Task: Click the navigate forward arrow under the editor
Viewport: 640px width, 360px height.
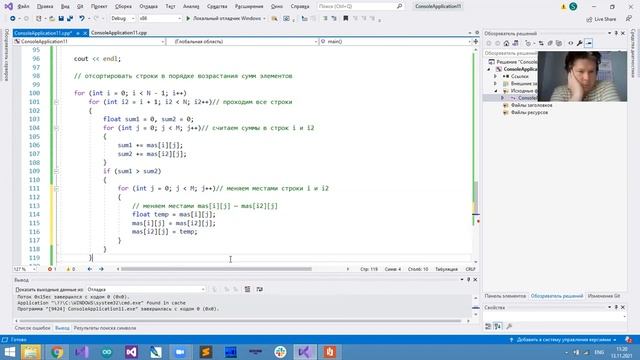Action: 101,269
